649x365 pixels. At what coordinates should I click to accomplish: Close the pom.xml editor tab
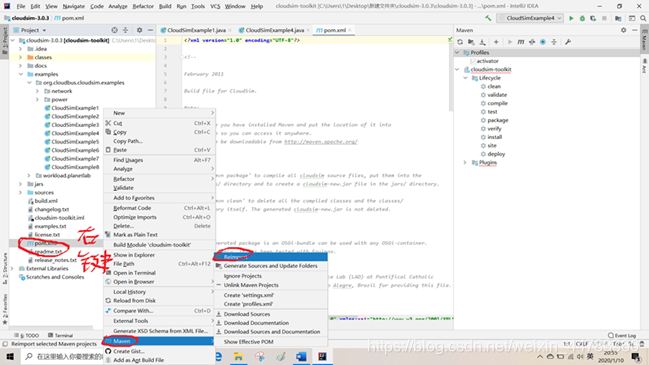pos(350,30)
